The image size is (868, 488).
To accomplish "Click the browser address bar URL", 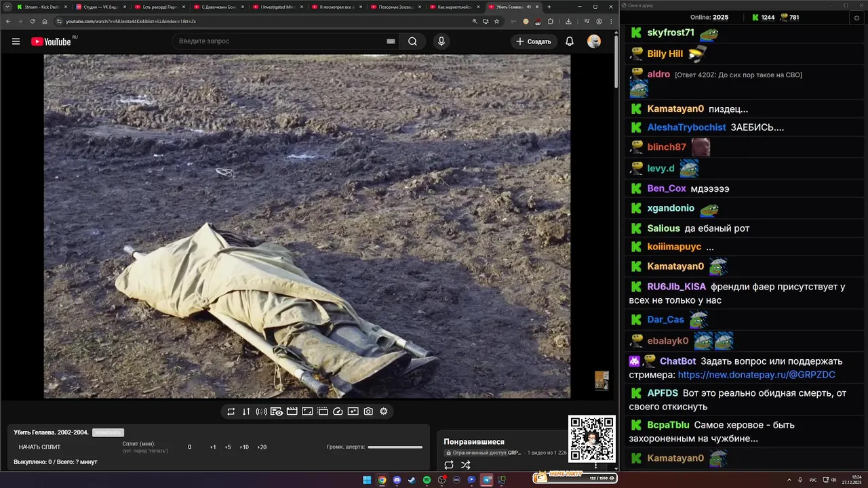I will (x=131, y=21).
